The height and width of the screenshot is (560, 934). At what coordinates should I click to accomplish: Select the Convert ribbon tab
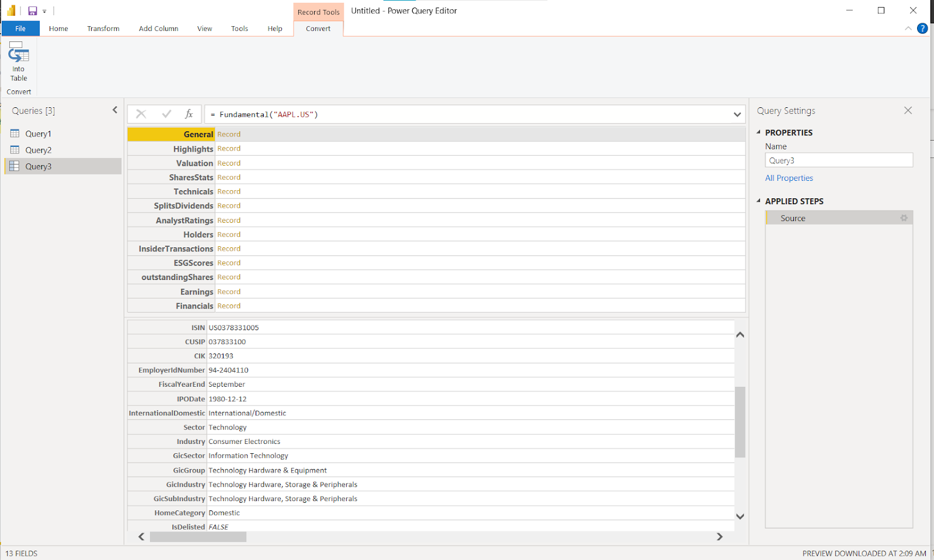pos(318,29)
